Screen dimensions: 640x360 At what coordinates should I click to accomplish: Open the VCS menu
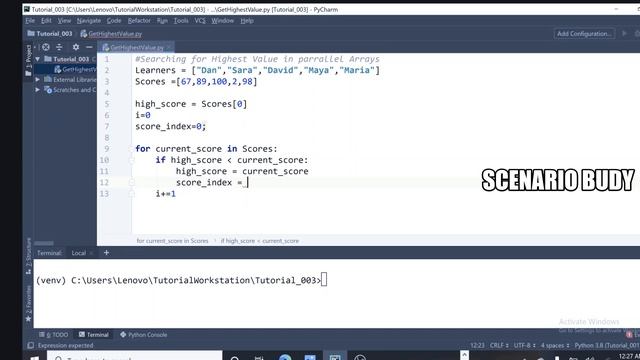click(200, 20)
